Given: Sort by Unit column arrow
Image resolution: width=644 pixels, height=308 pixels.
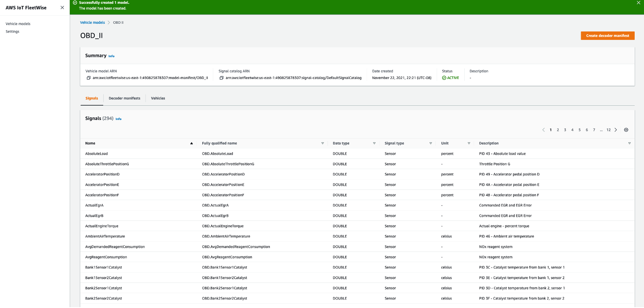Looking at the screenshot, I should (469, 144).
